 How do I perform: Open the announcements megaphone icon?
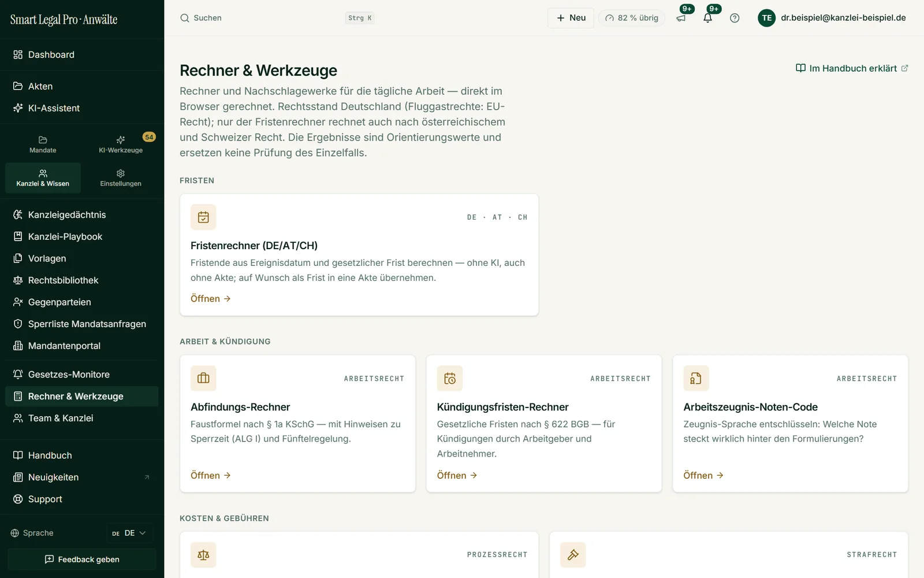click(x=681, y=18)
